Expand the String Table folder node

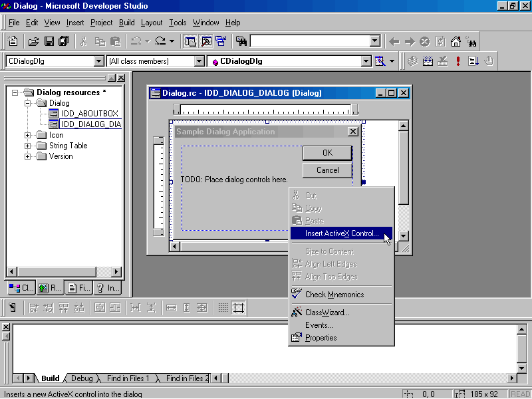(x=27, y=146)
